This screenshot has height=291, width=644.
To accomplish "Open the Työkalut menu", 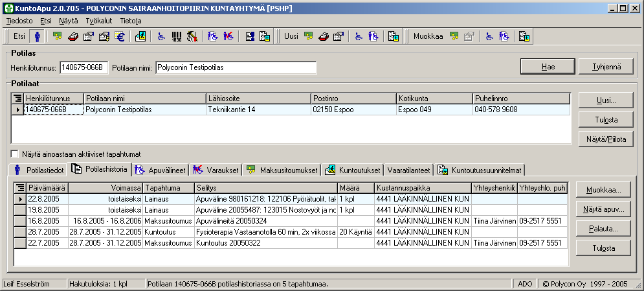I will click(x=99, y=21).
